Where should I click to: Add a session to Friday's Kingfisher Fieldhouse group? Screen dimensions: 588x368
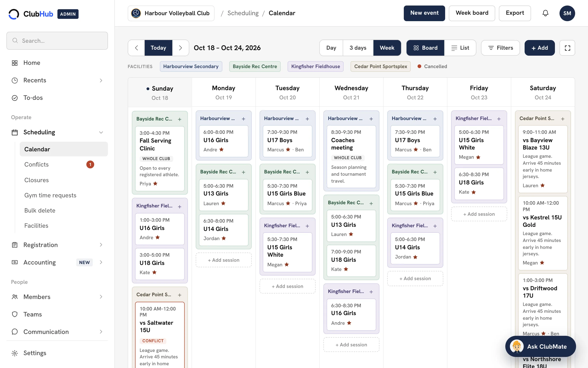point(499,119)
